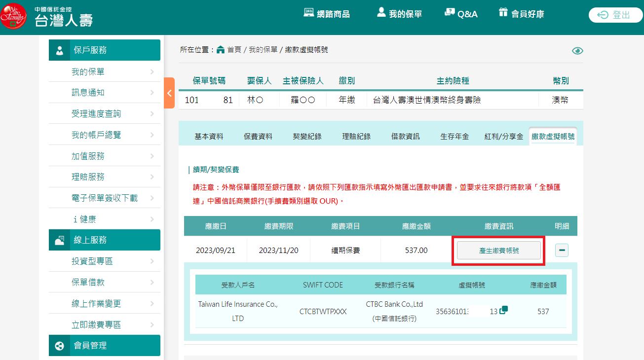Viewport: 644px width, 360px height.
Task: Toggle the eye visibility icon
Action: pos(577,51)
